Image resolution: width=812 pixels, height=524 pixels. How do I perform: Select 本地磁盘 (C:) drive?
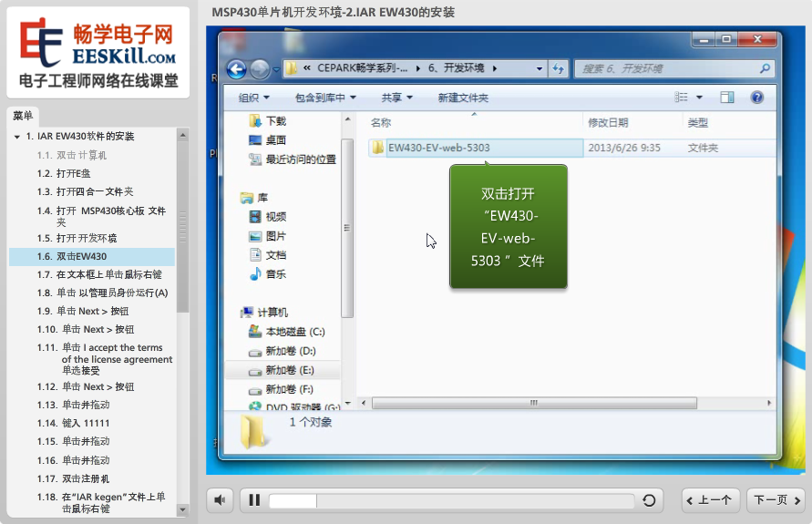(x=286, y=332)
